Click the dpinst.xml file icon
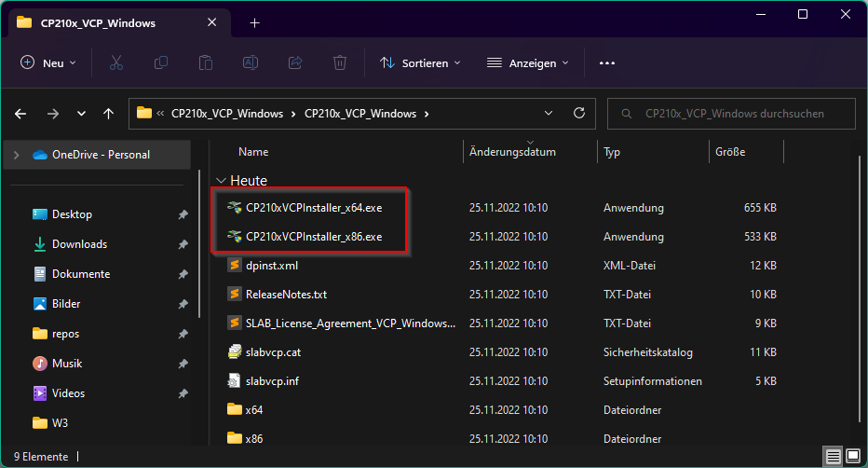868x468 pixels. [234, 266]
